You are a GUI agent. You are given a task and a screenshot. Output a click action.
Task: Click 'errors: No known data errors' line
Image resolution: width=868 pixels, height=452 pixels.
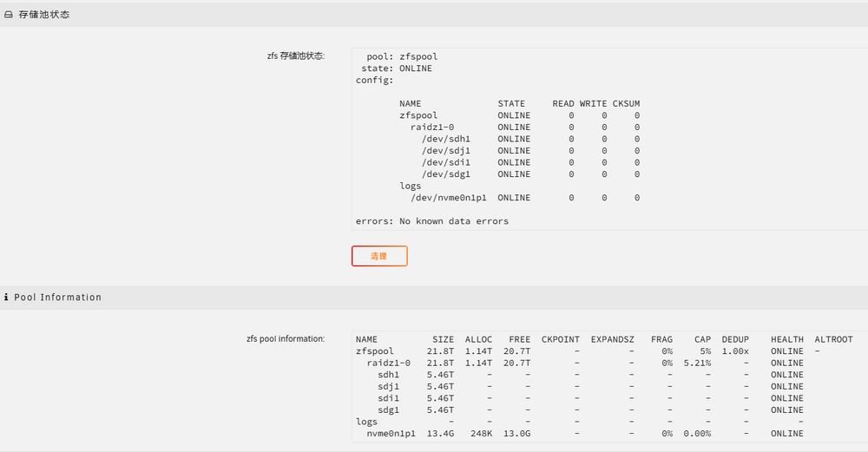click(431, 220)
